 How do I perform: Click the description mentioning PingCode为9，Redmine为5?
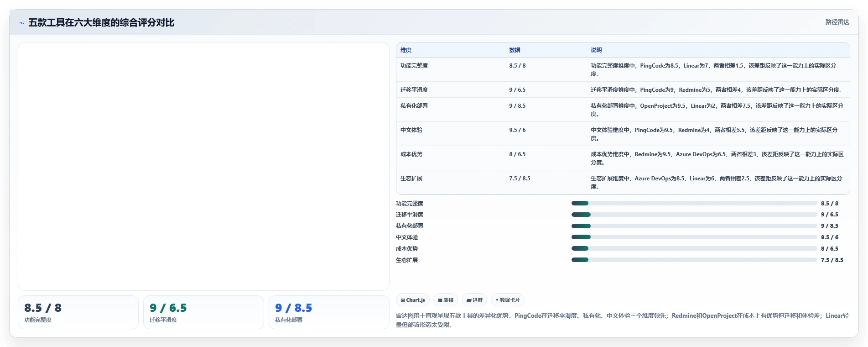point(717,90)
